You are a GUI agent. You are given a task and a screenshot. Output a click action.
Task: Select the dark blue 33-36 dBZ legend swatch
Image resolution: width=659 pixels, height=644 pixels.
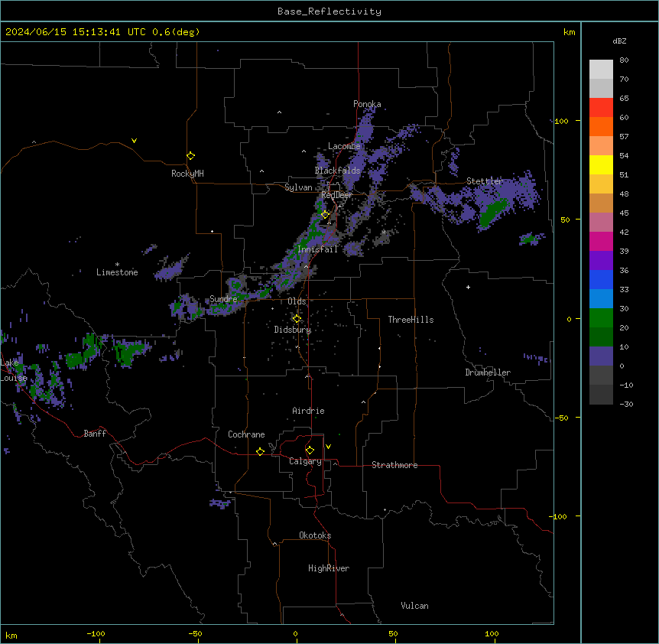(x=601, y=279)
